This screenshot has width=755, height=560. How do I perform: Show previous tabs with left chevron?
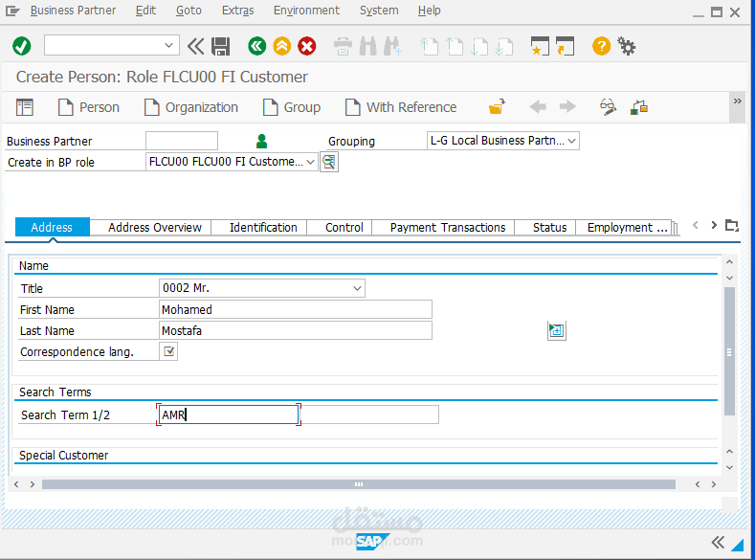pos(696,225)
